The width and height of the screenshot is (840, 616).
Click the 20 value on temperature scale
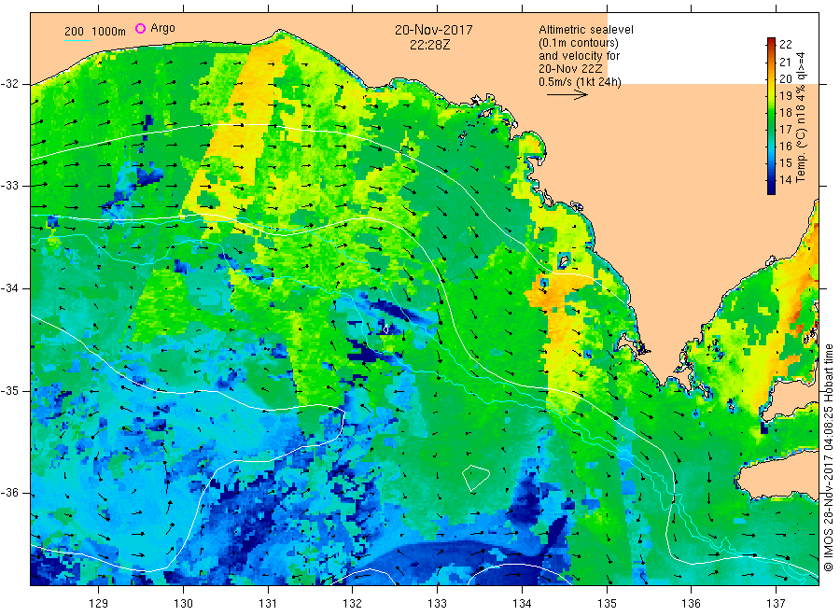click(x=785, y=78)
